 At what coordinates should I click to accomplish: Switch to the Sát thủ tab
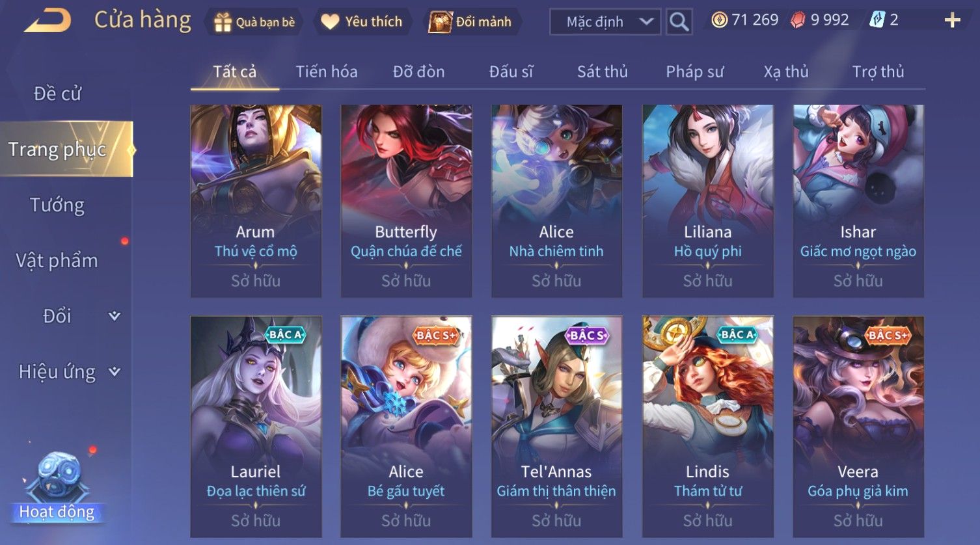point(603,72)
